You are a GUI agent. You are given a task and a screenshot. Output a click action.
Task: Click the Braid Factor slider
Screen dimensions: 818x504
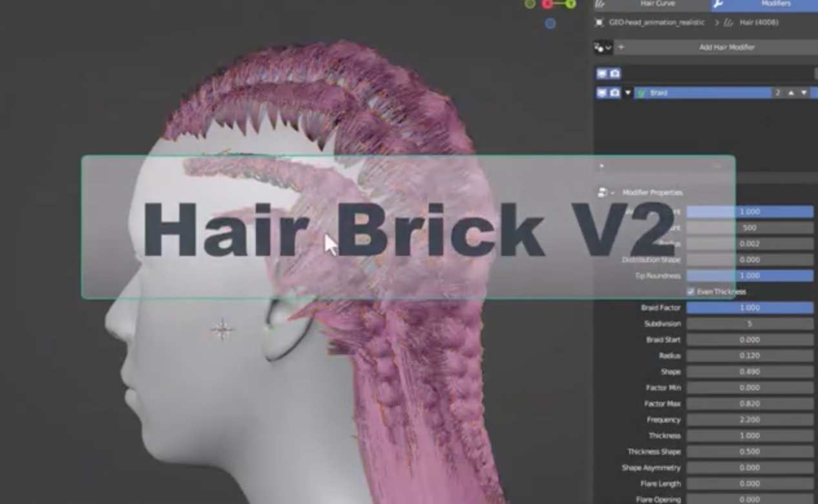pyautogui.click(x=750, y=308)
